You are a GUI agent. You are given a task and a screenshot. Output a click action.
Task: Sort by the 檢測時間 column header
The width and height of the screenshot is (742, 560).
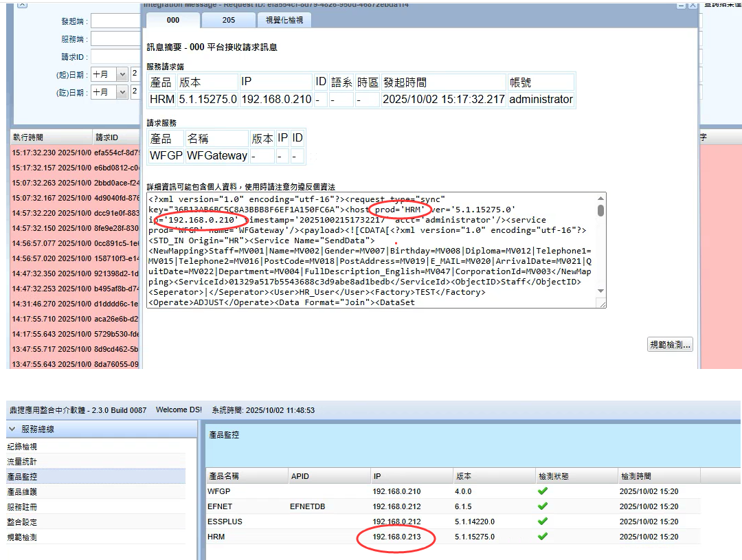[636, 476]
